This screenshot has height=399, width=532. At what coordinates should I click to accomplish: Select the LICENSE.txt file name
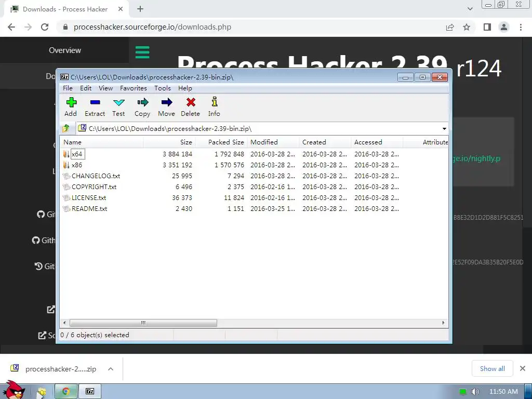point(89,197)
